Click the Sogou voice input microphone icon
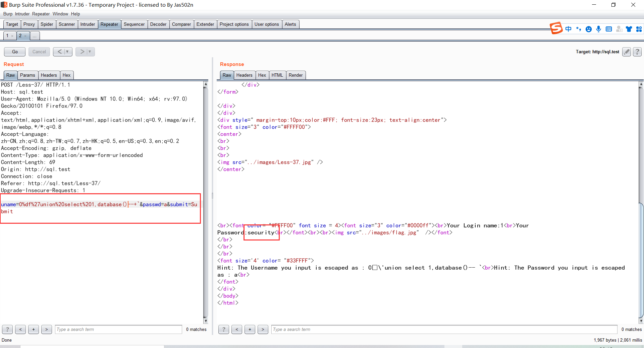The height and width of the screenshot is (348, 644). (x=599, y=29)
